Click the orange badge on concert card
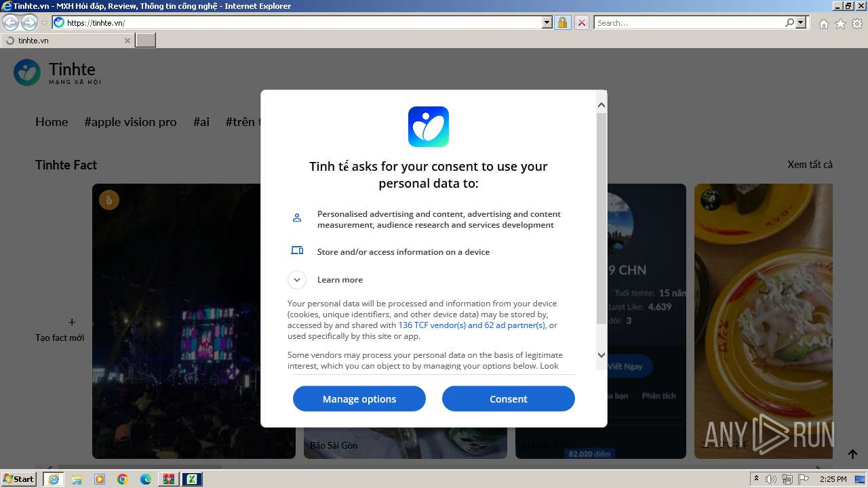The image size is (868, 488). 109,199
